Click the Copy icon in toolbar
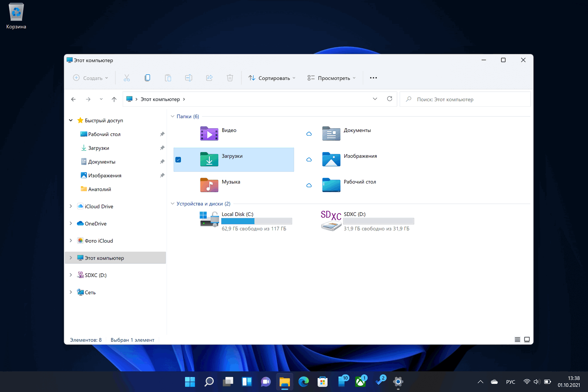588x392 pixels. (147, 78)
